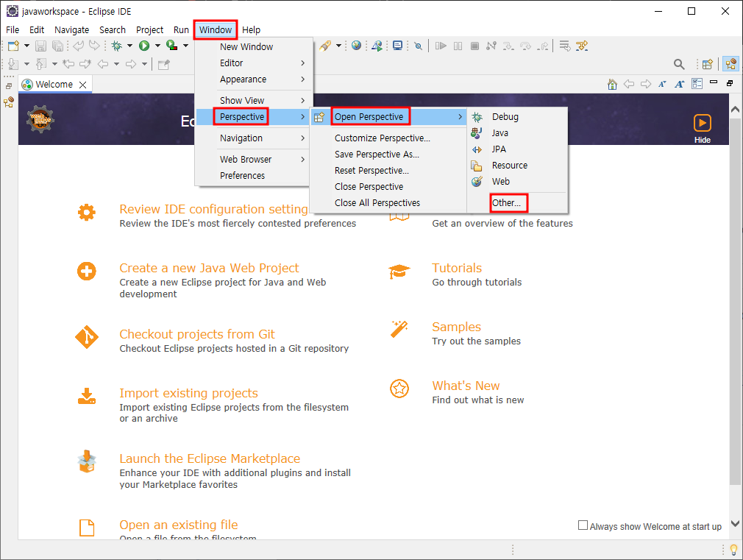Click the Coverage run icon
743x560 pixels.
click(x=171, y=46)
